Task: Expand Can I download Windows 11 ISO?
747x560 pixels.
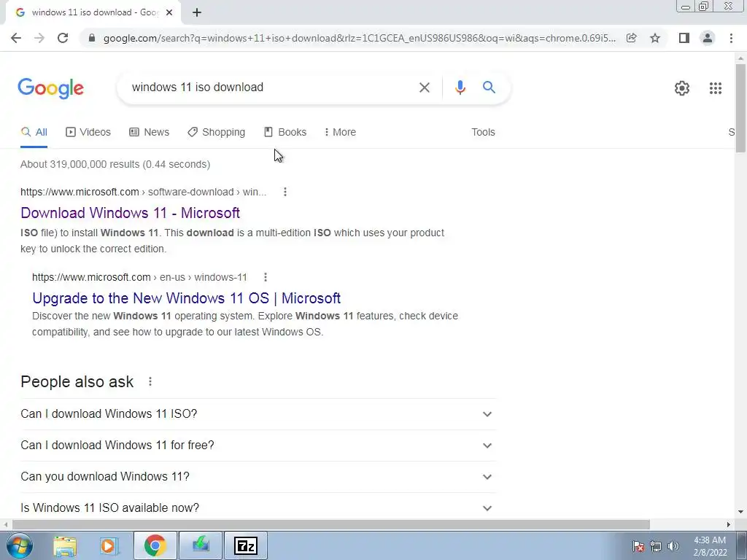Action: click(258, 414)
